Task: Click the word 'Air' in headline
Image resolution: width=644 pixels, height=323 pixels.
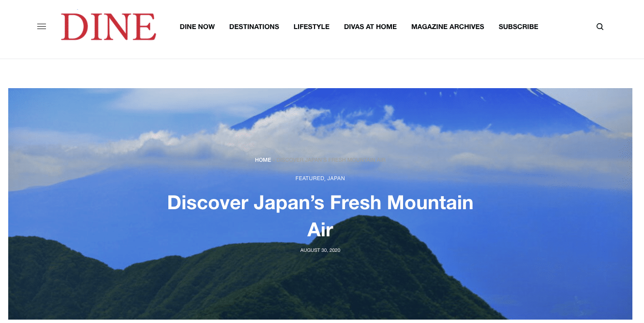Action: [320, 230]
